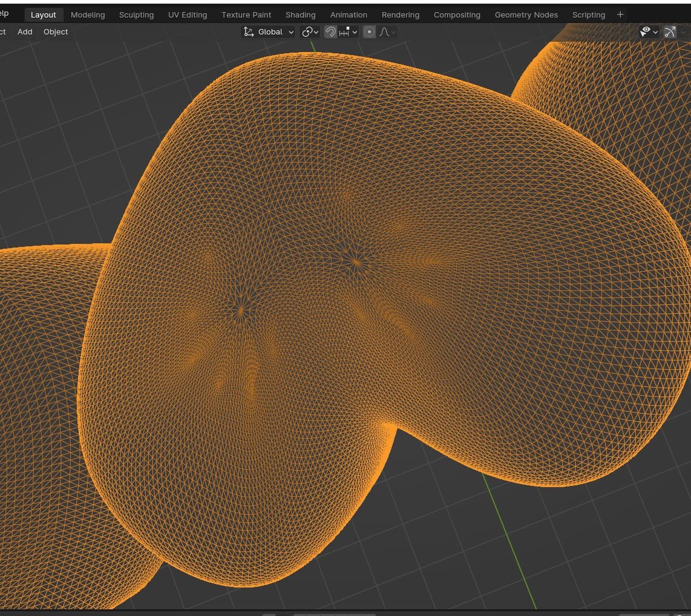This screenshot has width=691, height=616.
Task: Open the Global transform orientation dropdown
Action: pos(268,31)
